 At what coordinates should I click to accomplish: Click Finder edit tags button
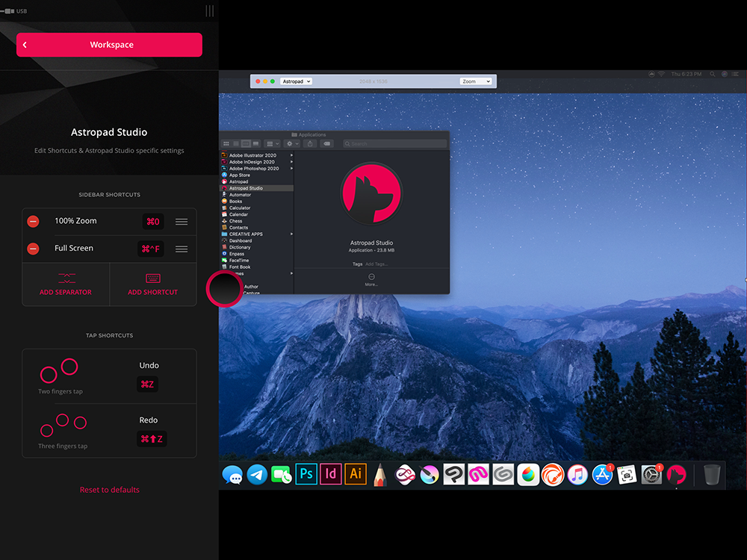(x=327, y=143)
